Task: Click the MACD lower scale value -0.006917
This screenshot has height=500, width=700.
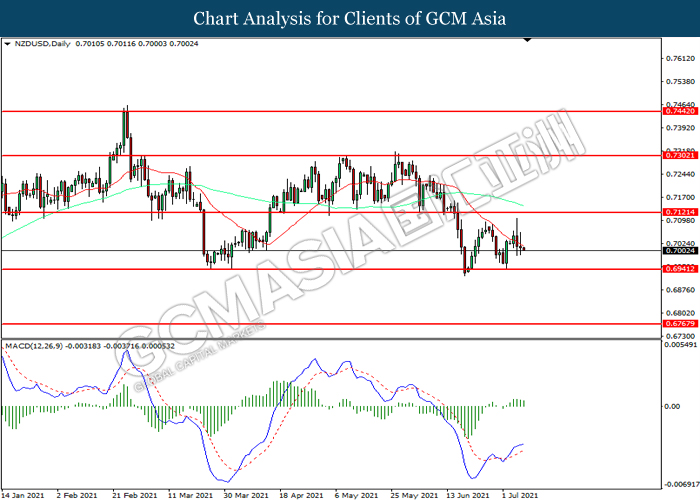Action: [681, 484]
